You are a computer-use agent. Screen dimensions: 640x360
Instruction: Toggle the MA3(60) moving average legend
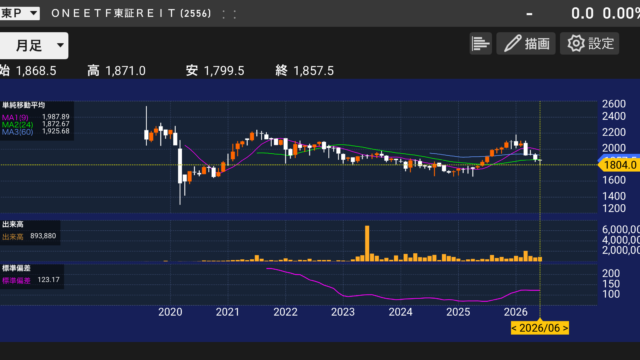click(18, 131)
